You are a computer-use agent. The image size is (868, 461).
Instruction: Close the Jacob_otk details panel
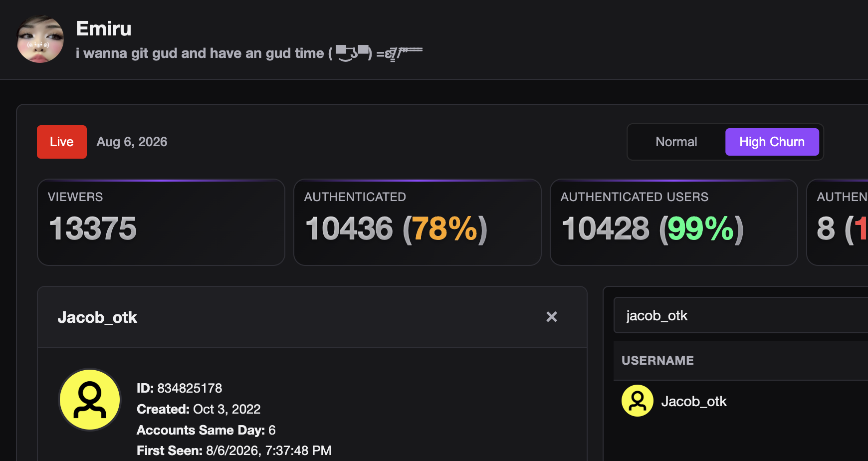click(551, 317)
